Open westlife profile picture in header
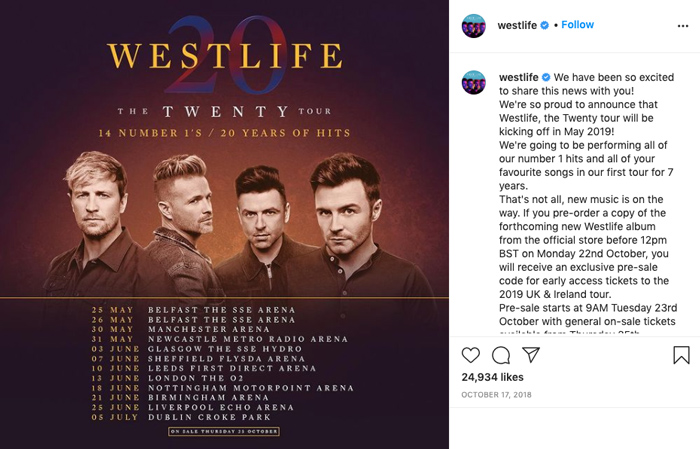Image resolution: width=700 pixels, height=449 pixels. [474, 25]
